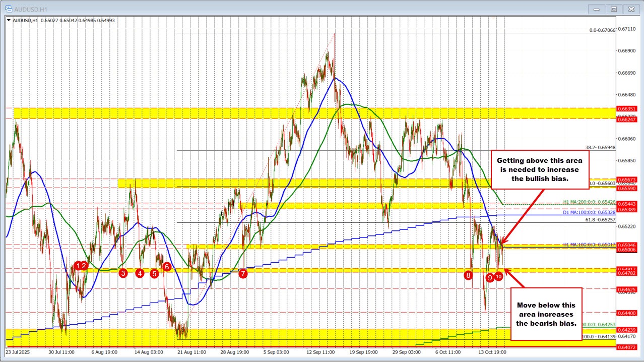This screenshot has width=644, height=362.
Task: Select the 'increases the bearish bias' annotation box
Action: tap(546, 314)
